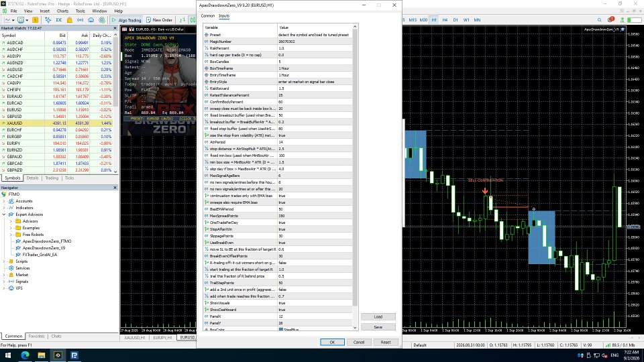The image size is (644, 362).
Task: Toggle the UseBreakEven value
Action: 315,243
